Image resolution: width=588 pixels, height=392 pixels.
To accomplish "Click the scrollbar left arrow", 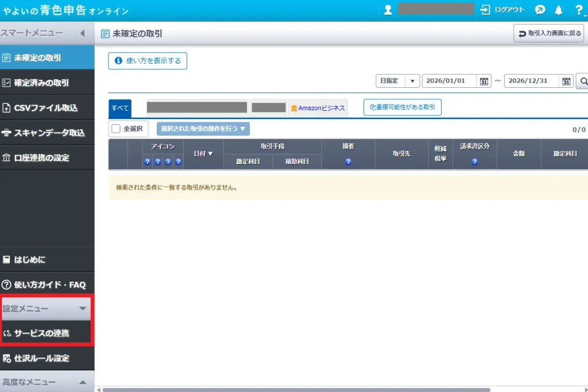I will click(x=98, y=390).
